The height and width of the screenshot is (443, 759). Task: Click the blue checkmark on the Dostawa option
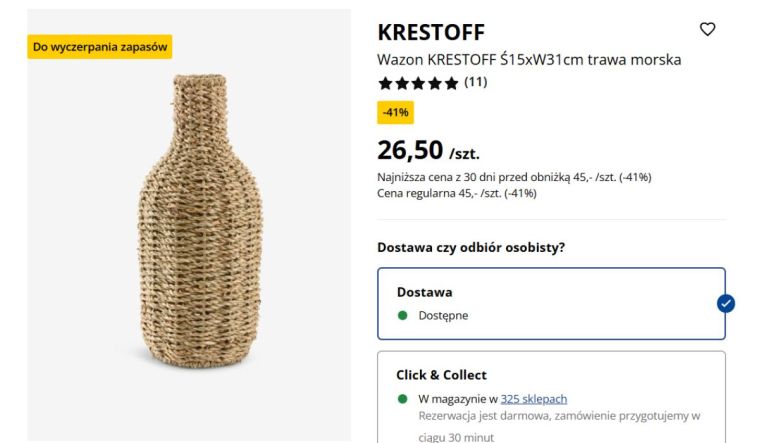[x=725, y=303]
